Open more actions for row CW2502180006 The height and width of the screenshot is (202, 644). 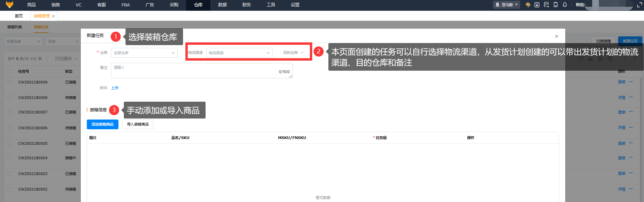point(631,127)
